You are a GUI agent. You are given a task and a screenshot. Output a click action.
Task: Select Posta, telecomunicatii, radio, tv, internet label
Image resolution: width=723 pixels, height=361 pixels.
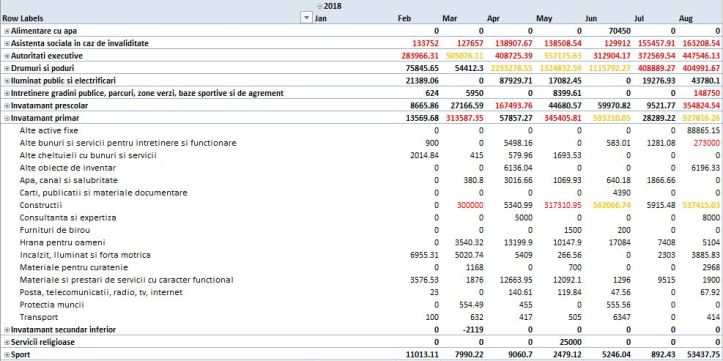click(101, 292)
